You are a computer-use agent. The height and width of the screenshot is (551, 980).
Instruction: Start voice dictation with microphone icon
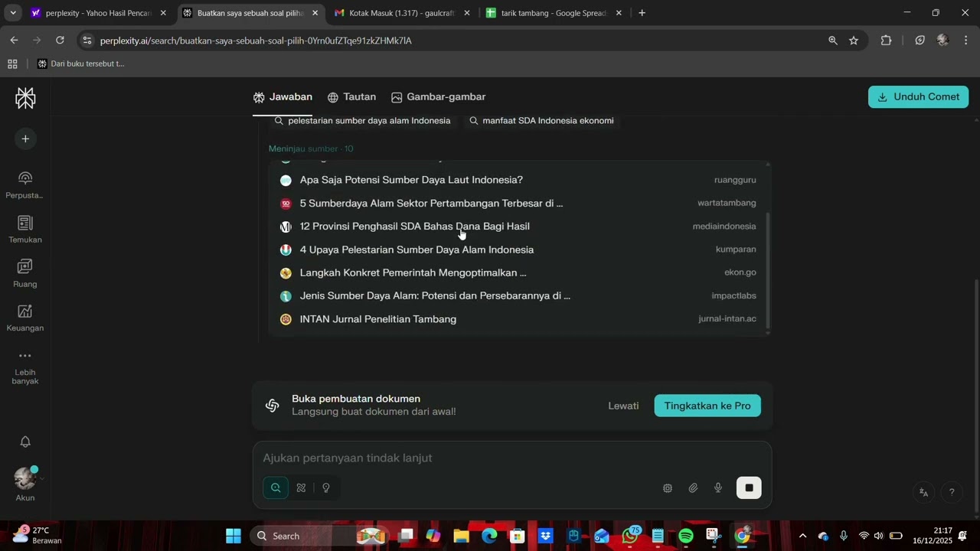pos(718,487)
